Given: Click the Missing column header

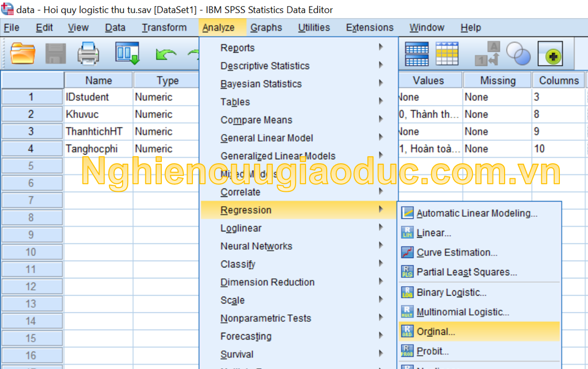Looking at the screenshot, I should 497,80.
